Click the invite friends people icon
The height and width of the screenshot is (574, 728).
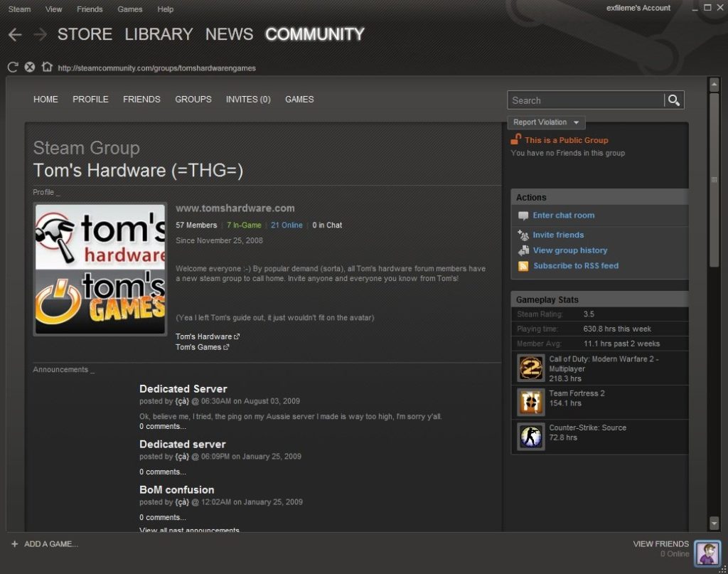523,235
